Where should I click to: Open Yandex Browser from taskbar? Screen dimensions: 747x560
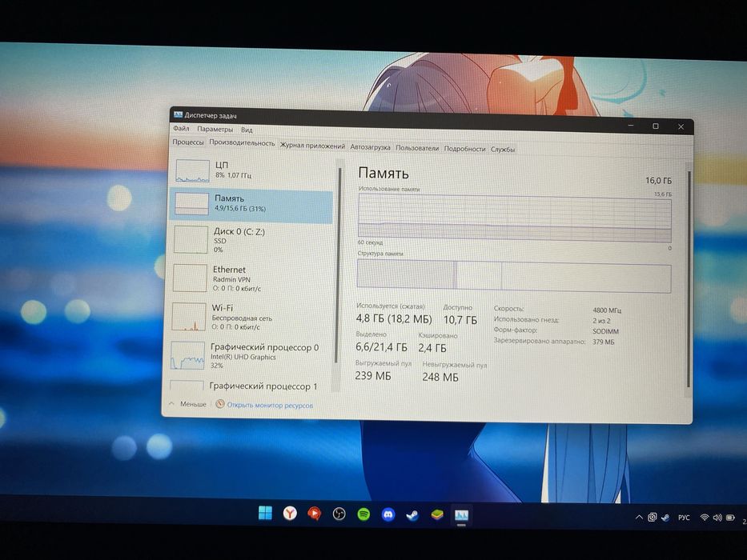[x=290, y=514]
